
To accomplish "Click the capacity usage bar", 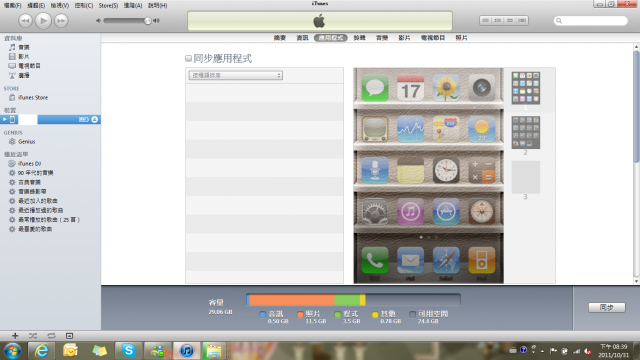I will tap(353, 300).
